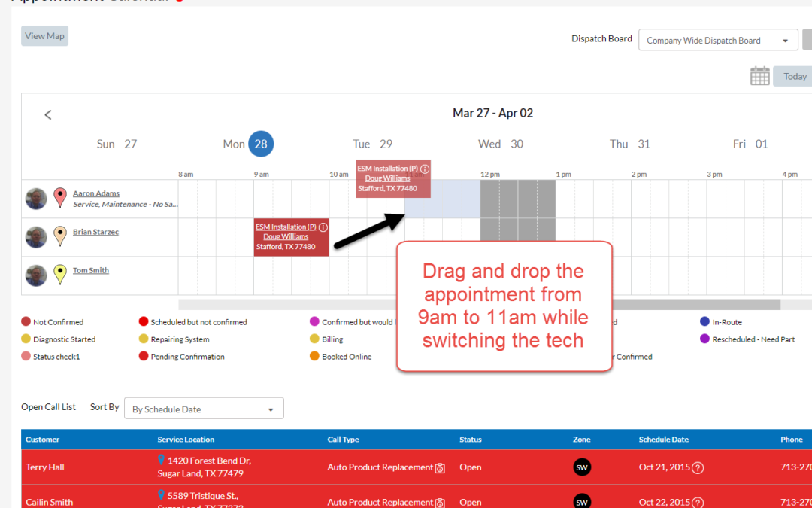Click location pin beside 1420 Forest Bend Dr
Viewport: 812px width, 508px height.
point(161,460)
